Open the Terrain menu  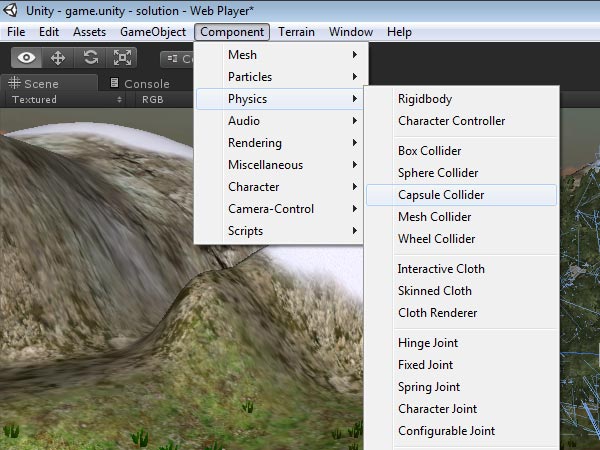point(296,32)
